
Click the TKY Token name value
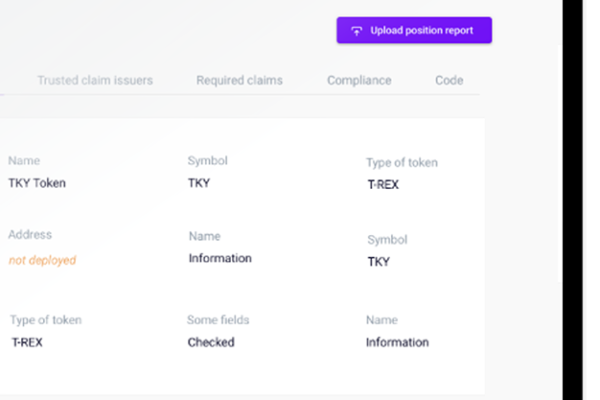coord(37,183)
